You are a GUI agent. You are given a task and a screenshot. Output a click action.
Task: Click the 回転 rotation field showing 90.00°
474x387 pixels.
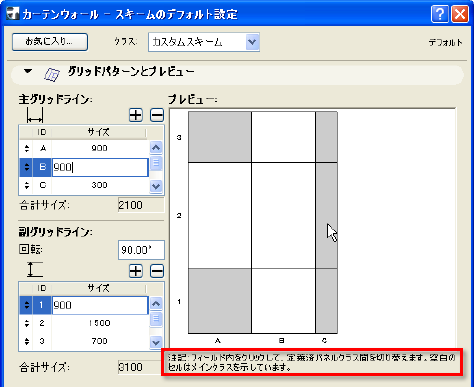pyautogui.click(x=141, y=250)
